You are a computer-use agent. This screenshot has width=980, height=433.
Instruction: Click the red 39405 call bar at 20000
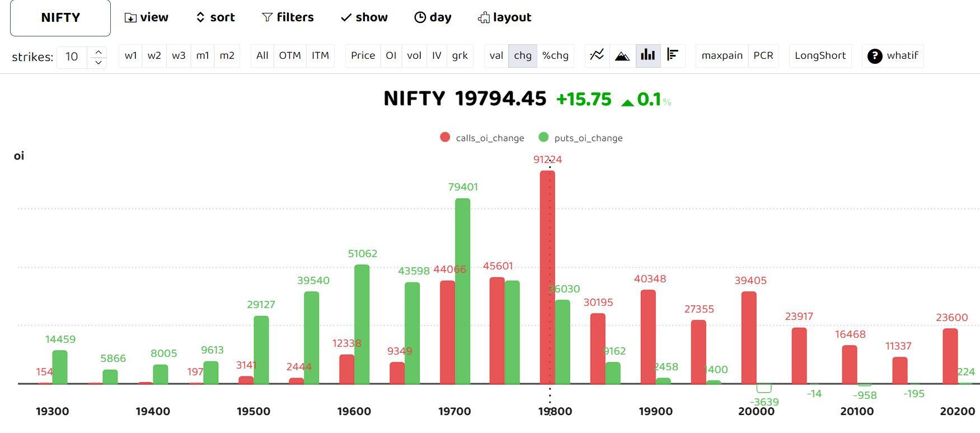click(749, 338)
